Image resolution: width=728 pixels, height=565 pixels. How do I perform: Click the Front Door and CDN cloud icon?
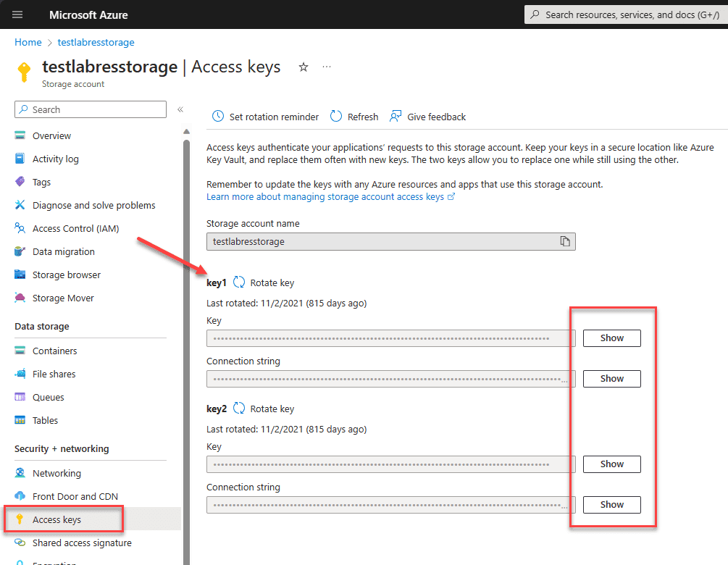point(20,496)
